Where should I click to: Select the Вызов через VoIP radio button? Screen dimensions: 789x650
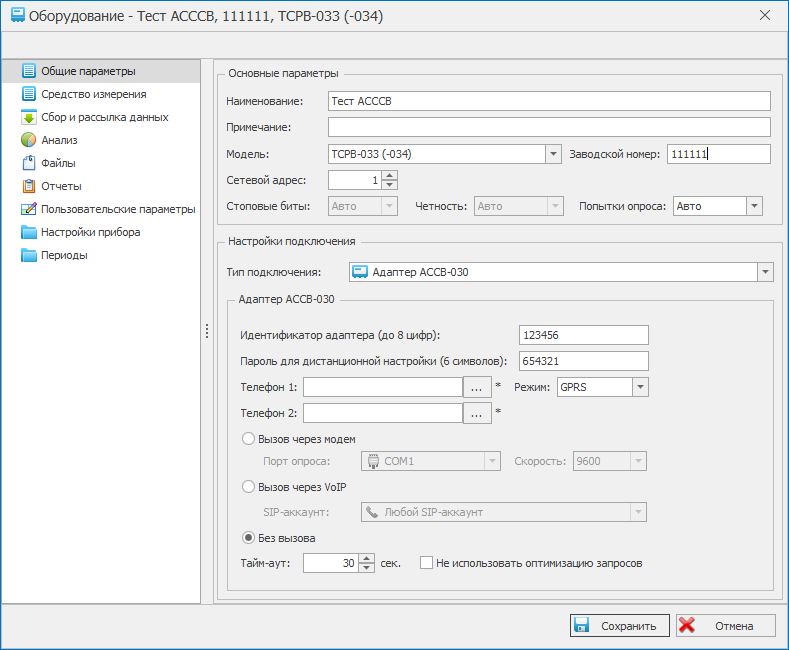248,487
